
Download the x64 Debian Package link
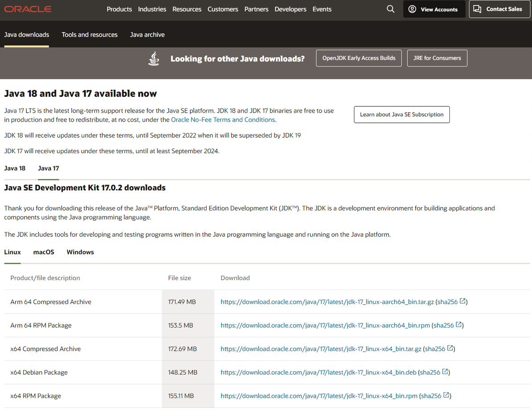pos(318,372)
